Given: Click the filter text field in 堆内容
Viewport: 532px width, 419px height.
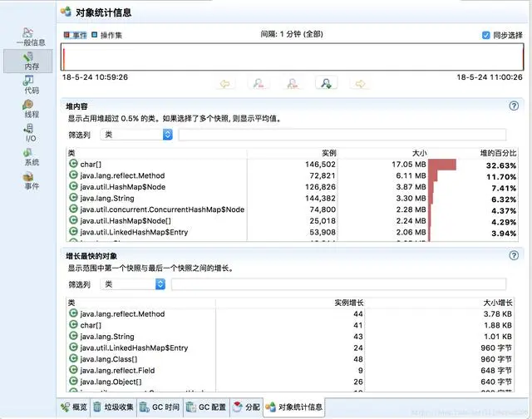Looking at the screenshot, I should point(342,135).
